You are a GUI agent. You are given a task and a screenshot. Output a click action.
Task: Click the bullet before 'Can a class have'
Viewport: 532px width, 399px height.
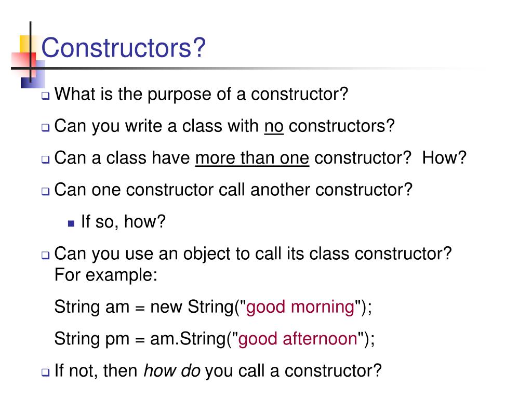pos(46,159)
